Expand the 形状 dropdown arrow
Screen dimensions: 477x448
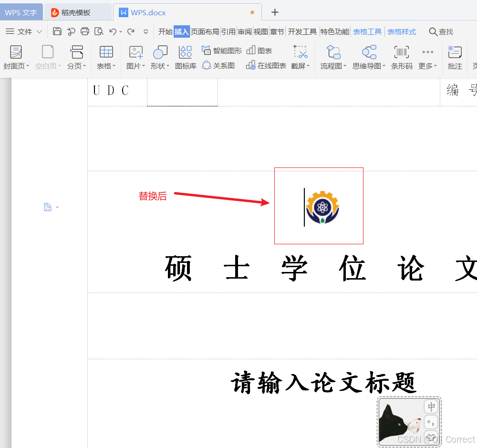168,66
